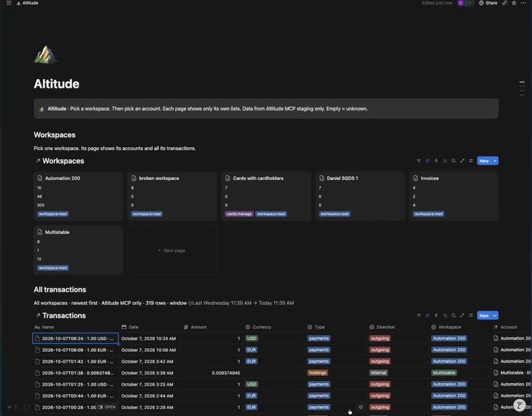This screenshot has height=416, width=532.
Task: Click New button in Transactions
Action: click(x=484, y=315)
